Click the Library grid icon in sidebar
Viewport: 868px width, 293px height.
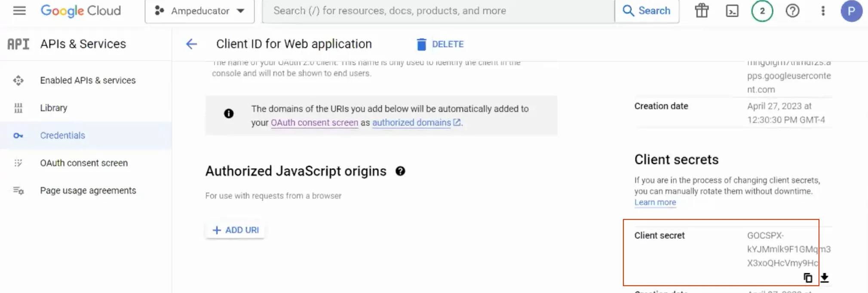point(18,108)
